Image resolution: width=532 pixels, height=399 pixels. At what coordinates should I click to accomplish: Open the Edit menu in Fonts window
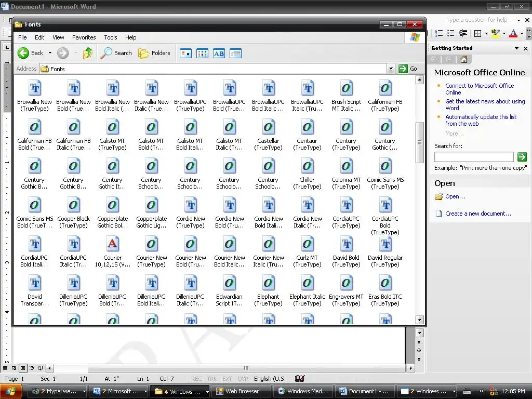point(39,37)
